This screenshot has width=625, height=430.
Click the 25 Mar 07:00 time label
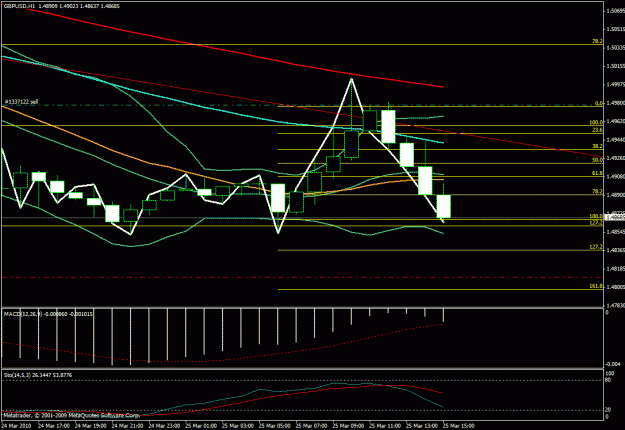tap(311, 426)
